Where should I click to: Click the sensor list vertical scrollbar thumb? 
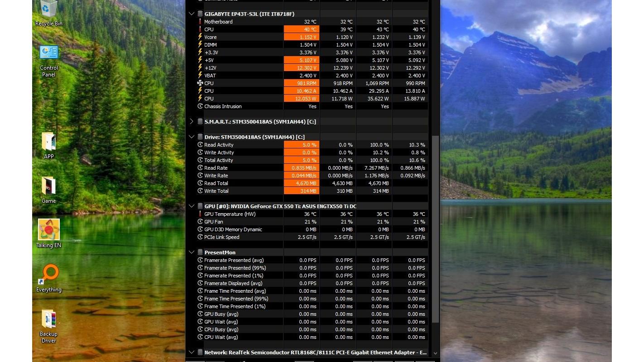click(435, 229)
